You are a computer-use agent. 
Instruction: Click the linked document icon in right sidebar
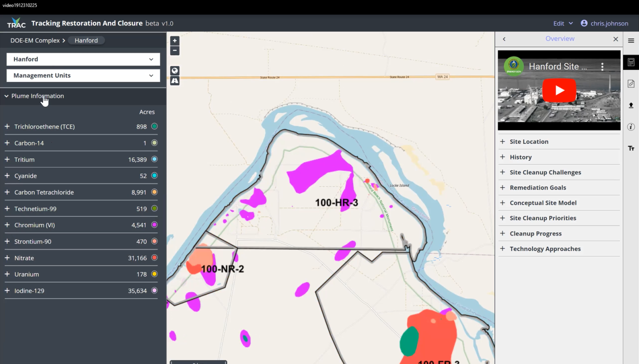(x=631, y=84)
